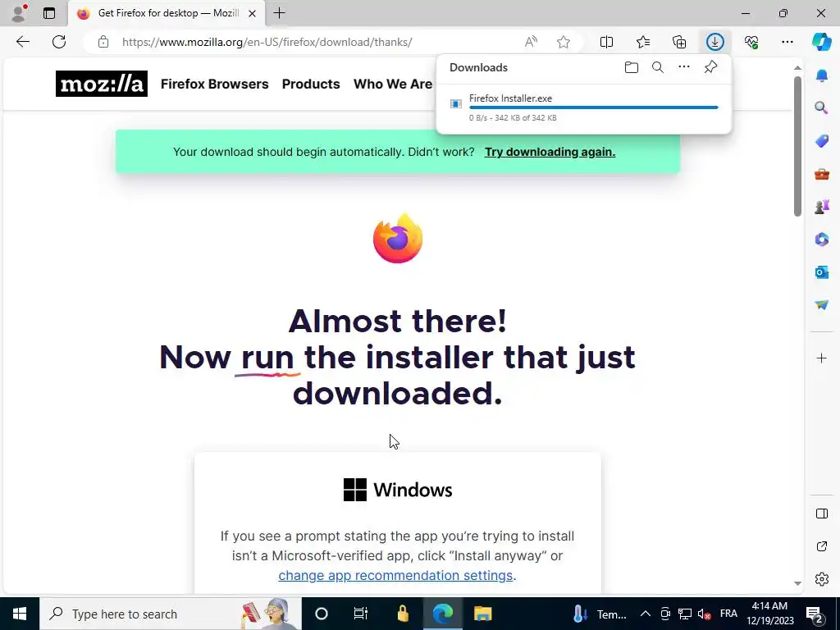Open Firefox Installer.exe download item

pyautogui.click(x=583, y=107)
